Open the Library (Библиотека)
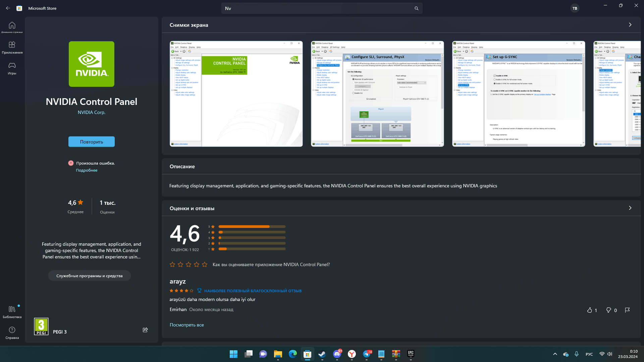The height and width of the screenshot is (362, 644). [12, 312]
